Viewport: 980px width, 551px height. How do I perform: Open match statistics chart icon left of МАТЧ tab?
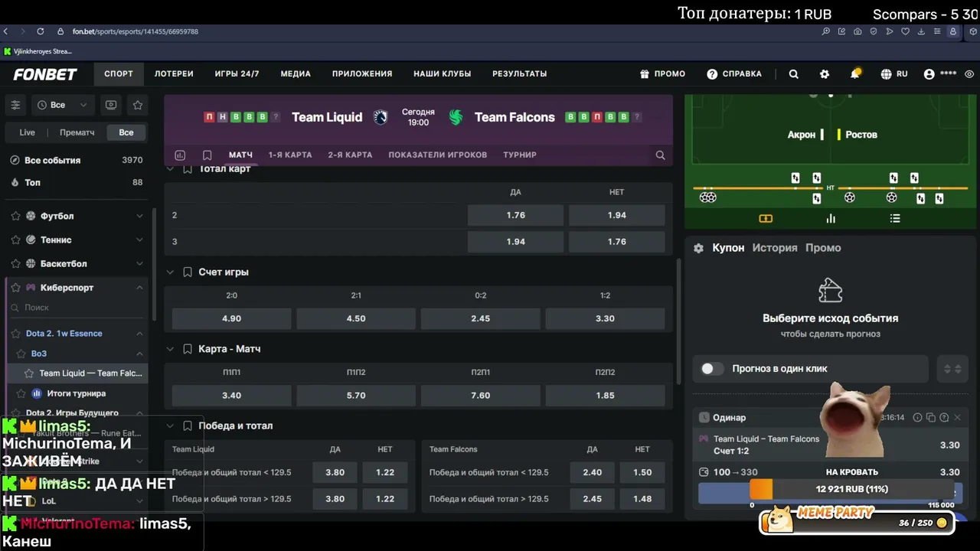tap(180, 155)
